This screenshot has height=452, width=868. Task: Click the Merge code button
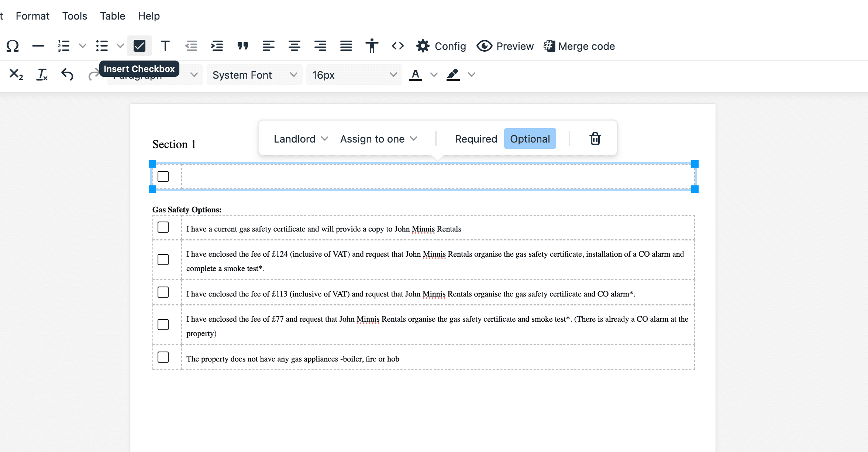579,46
